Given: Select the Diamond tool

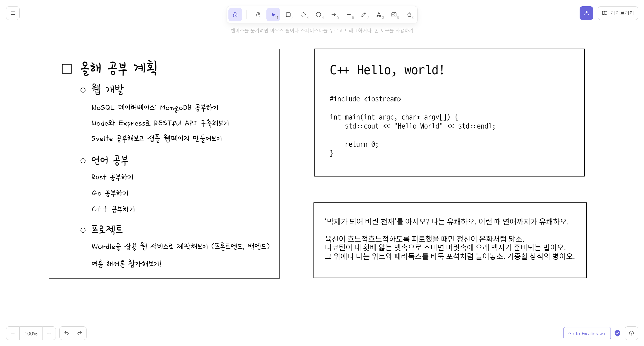Looking at the screenshot, I should point(304,15).
